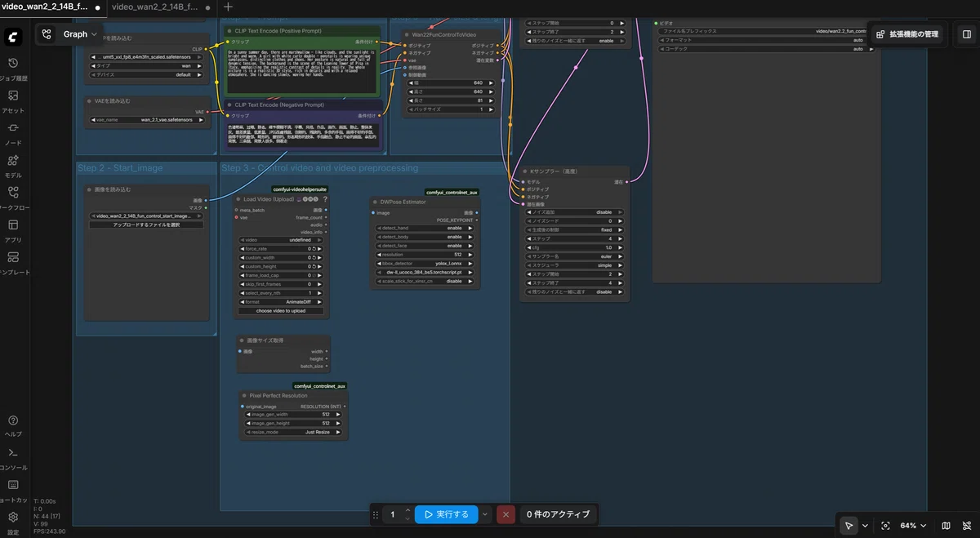The height and width of the screenshot is (538, 980).
Task: Click the red cancel run icon
Action: click(x=506, y=514)
